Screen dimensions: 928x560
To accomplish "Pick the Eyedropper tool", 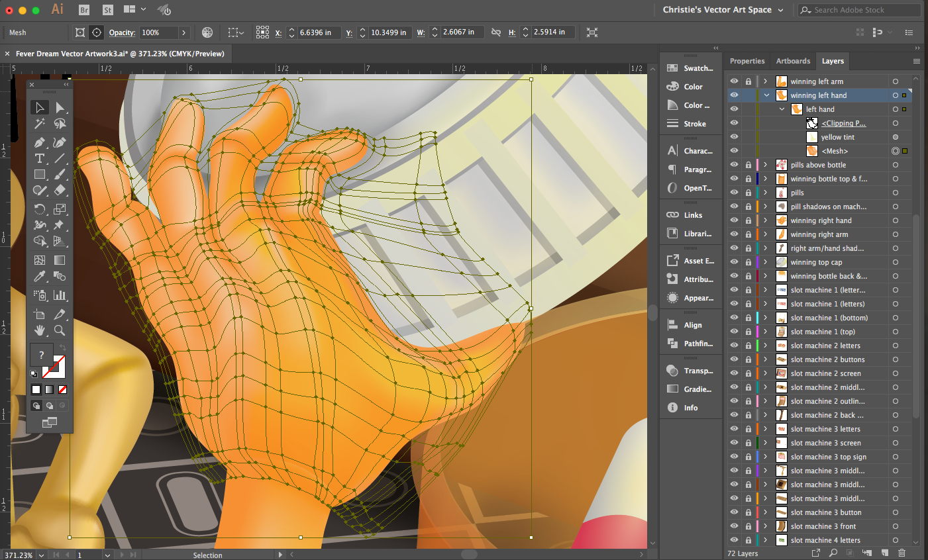I will coord(40,277).
